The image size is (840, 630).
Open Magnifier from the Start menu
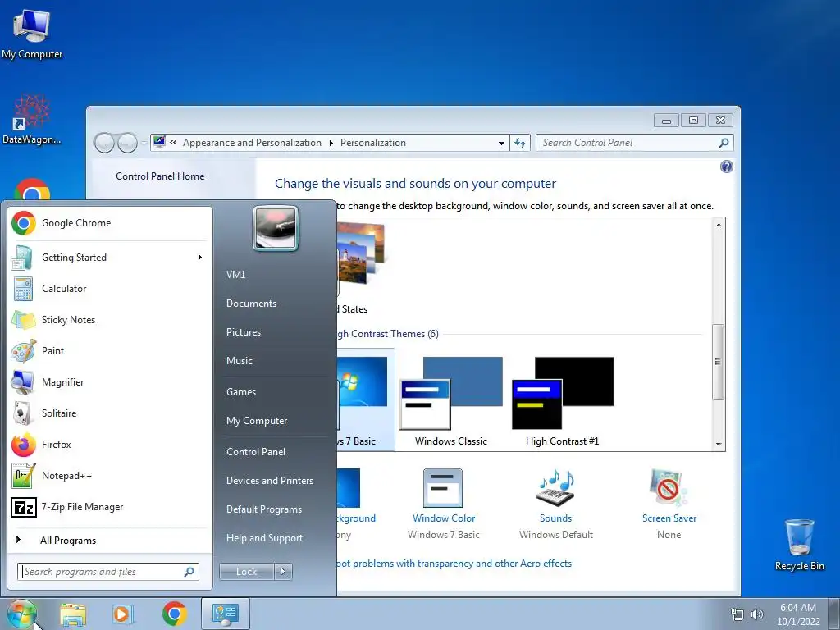pyautogui.click(x=110, y=382)
